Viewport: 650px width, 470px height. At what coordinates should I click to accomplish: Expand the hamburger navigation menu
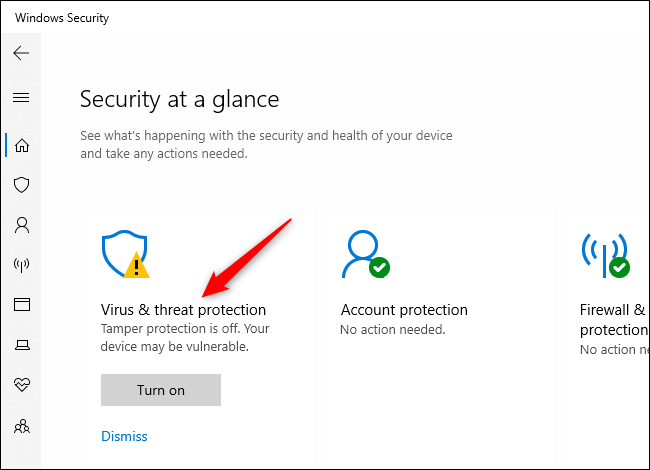point(21,97)
